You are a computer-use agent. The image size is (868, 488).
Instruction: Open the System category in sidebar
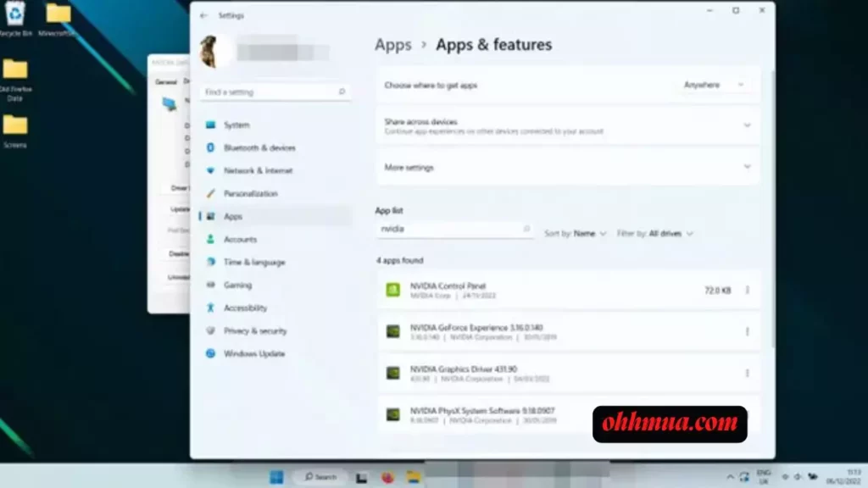tap(275, 125)
